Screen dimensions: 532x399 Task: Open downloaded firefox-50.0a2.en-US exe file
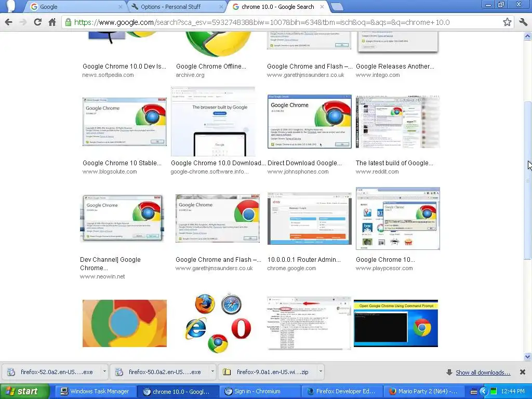coord(160,372)
